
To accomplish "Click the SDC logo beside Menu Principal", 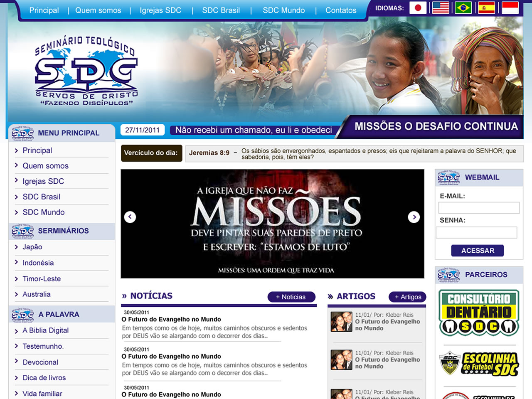I will coord(23,133).
